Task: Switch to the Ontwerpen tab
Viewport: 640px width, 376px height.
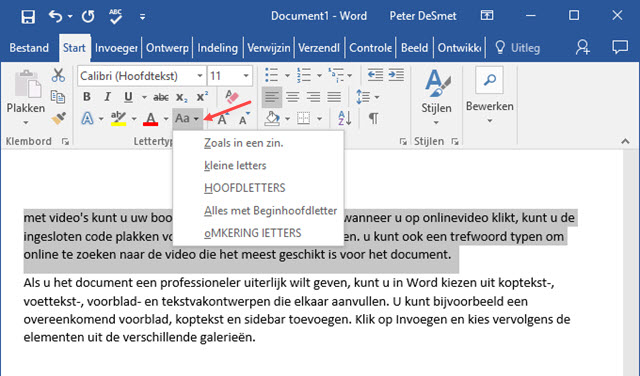Action: [x=167, y=48]
